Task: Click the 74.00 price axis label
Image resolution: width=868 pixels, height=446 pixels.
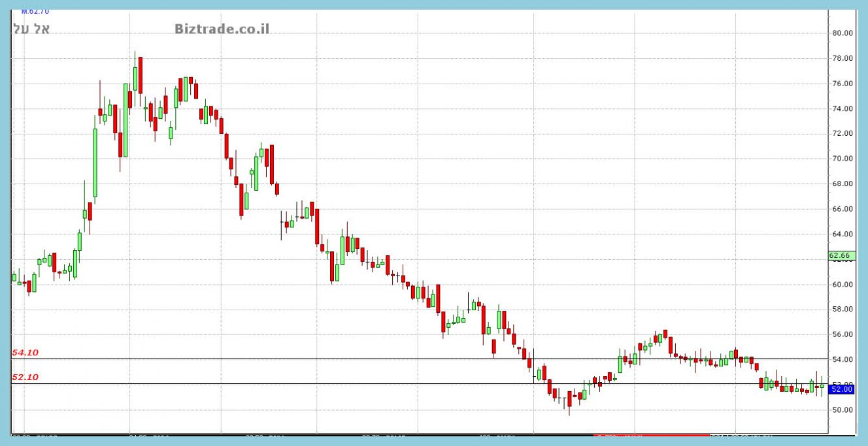Action: [x=843, y=109]
